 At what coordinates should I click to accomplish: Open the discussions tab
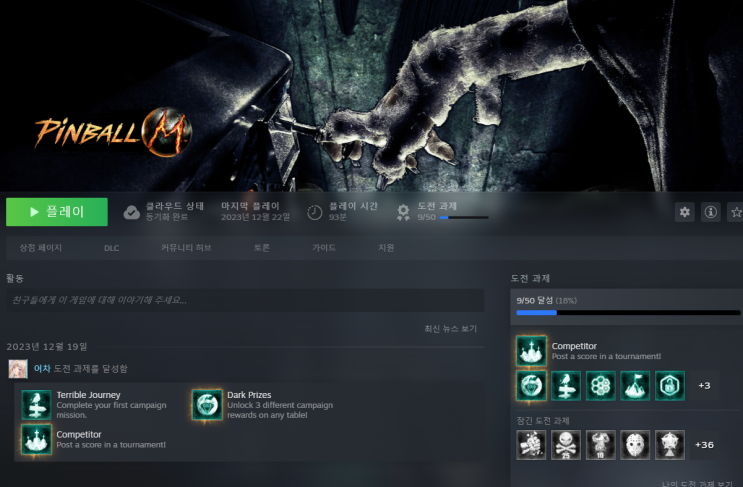tap(262, 248)
